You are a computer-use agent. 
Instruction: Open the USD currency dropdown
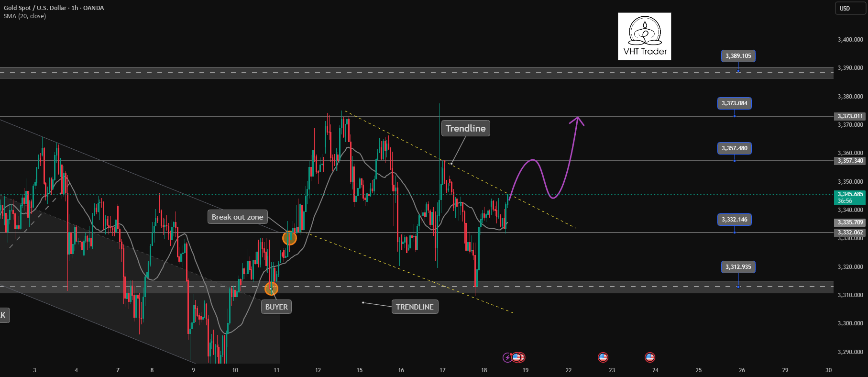tap(851, 8)
